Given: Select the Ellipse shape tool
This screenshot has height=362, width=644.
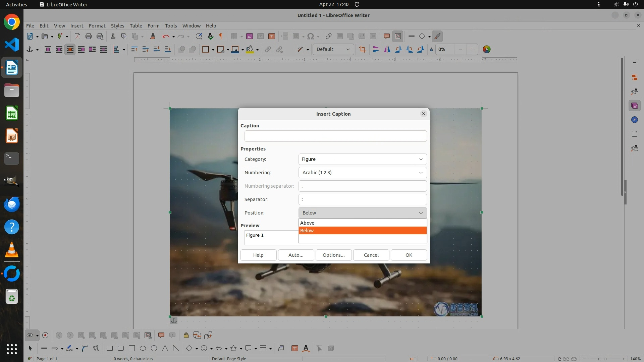Looking at the screenshot, I should point(143,348).
